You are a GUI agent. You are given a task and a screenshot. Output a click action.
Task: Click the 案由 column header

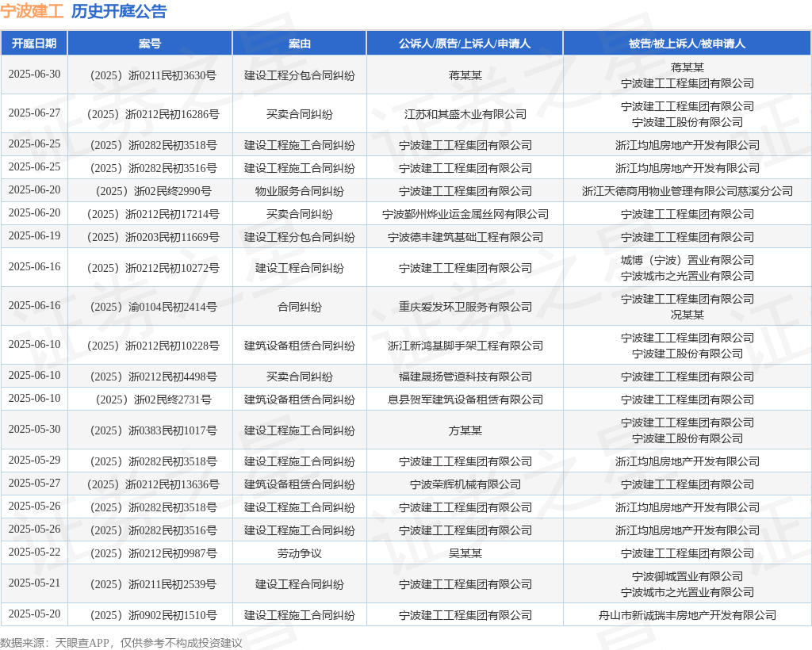pyautogui.click(x=299, y=44)
